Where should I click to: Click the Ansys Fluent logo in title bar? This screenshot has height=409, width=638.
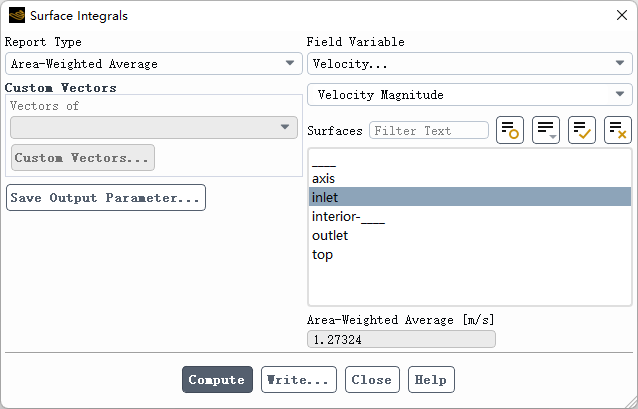pyautogui.click(x=17, y=15)
